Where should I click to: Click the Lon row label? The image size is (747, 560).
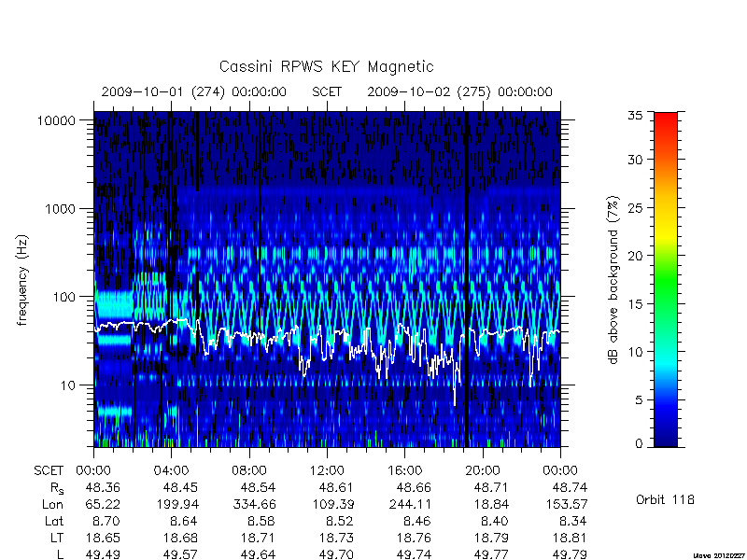pyautogui.click(x=52, y=504)
